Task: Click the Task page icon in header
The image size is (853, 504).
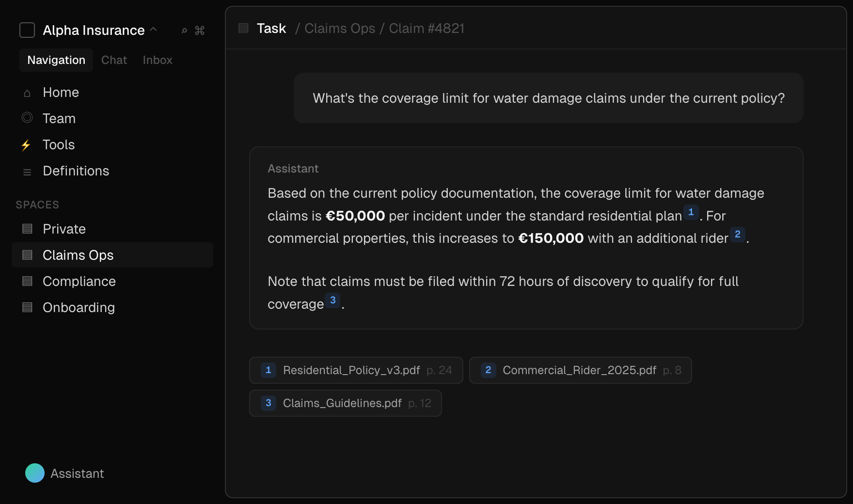Action: (x=243, y=29)
